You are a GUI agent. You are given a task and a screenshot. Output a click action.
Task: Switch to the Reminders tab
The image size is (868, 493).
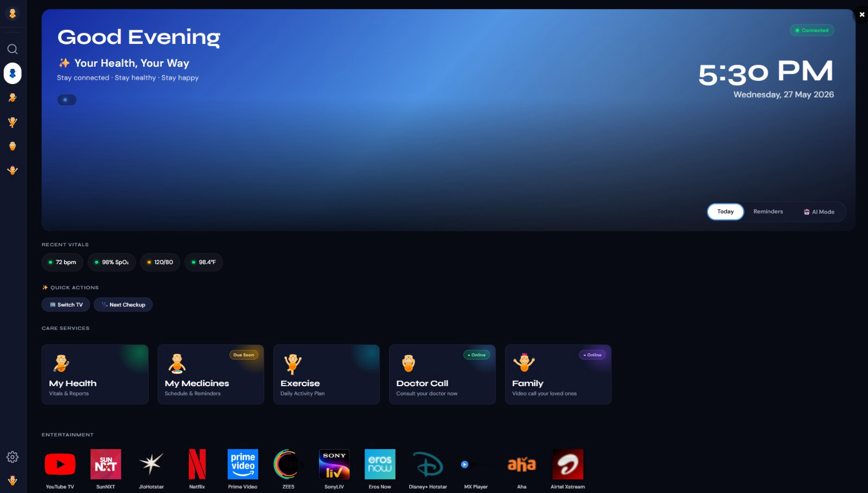click(x=768, y=212)
